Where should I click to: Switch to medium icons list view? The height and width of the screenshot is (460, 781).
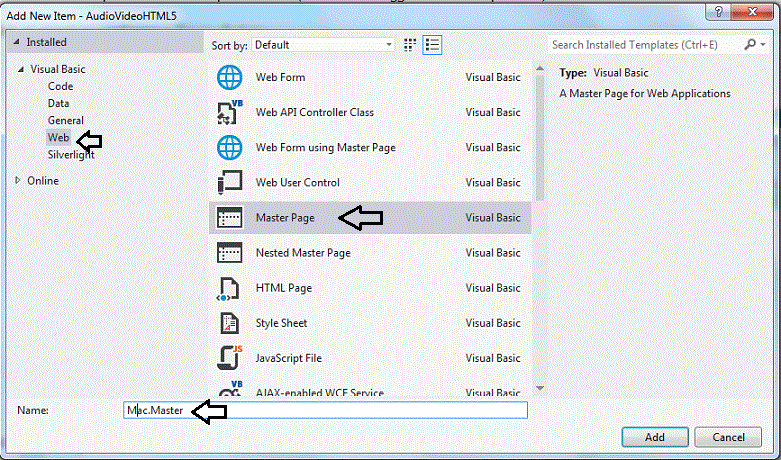coord(432,44)
